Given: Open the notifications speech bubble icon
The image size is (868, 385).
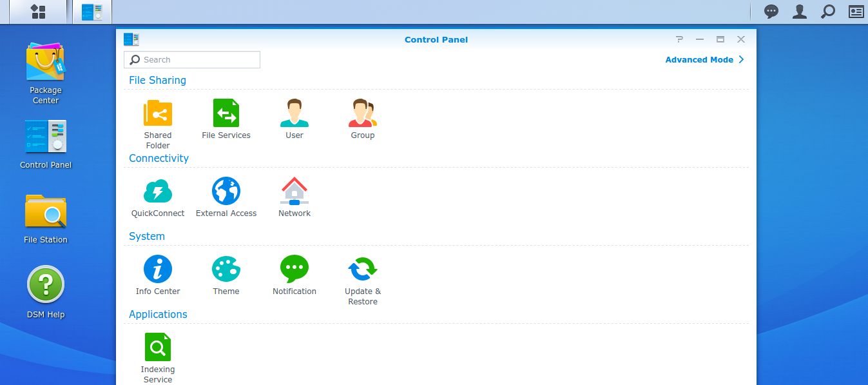Looking at the screenshot, I should [x=771, y=12].
